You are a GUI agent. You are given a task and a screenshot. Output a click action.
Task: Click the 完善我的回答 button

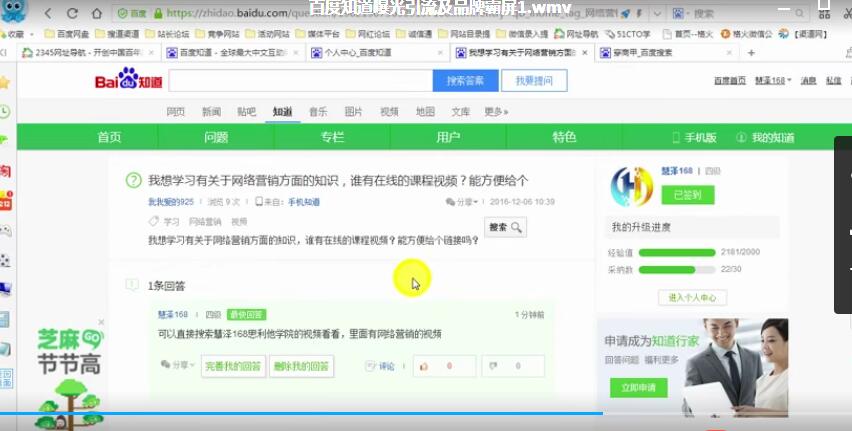233,366
